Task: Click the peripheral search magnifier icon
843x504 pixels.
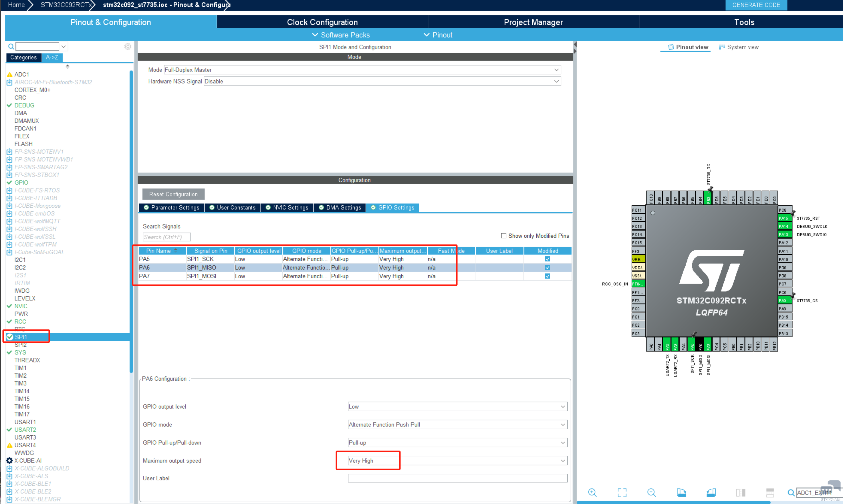Action: [x=11, y=47]
